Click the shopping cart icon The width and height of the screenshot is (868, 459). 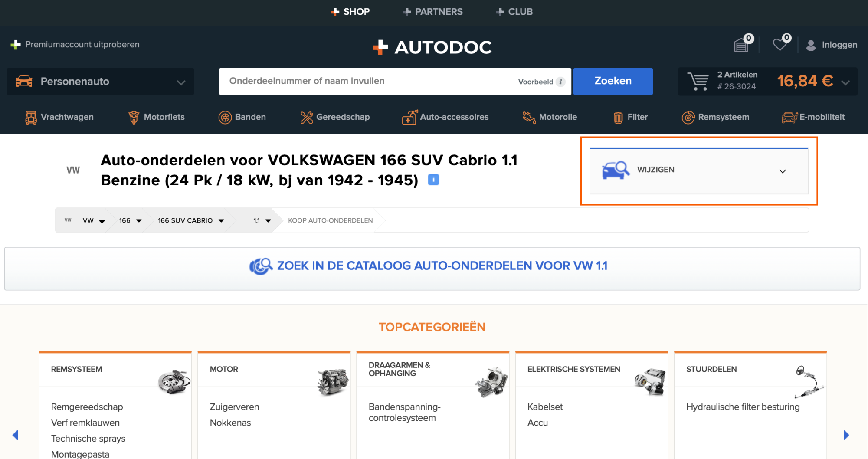click(698, 81)
